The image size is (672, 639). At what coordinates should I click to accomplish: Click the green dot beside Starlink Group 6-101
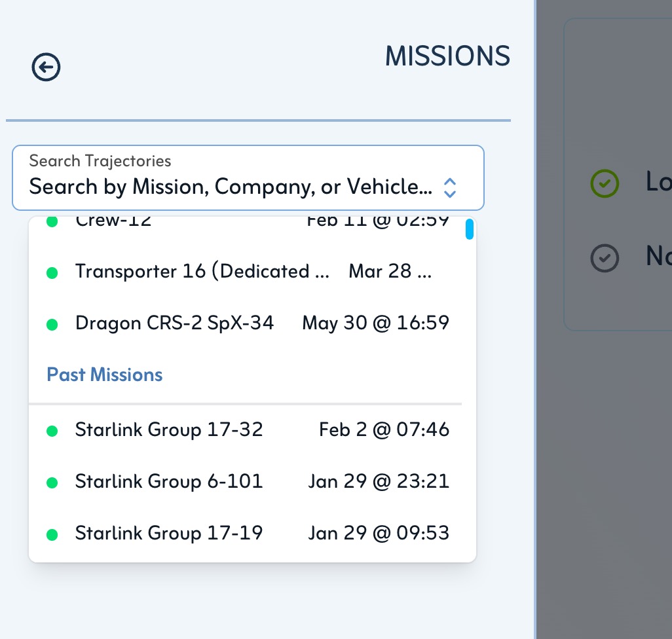point(52,483)
